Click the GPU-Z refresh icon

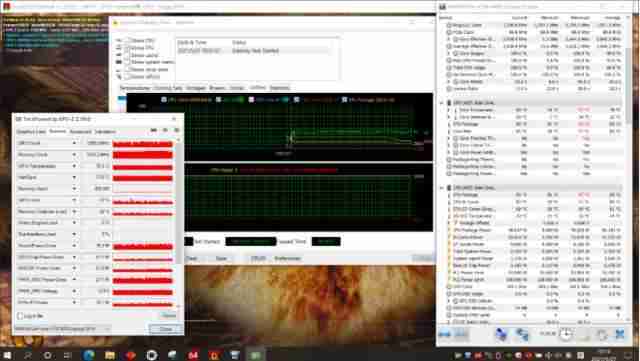[x=165, y=130]
